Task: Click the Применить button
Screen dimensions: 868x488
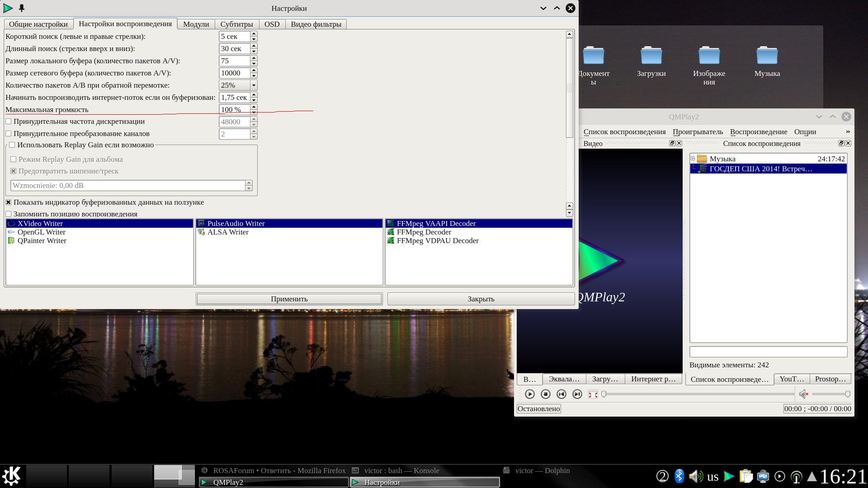Action: click(289, 299)
